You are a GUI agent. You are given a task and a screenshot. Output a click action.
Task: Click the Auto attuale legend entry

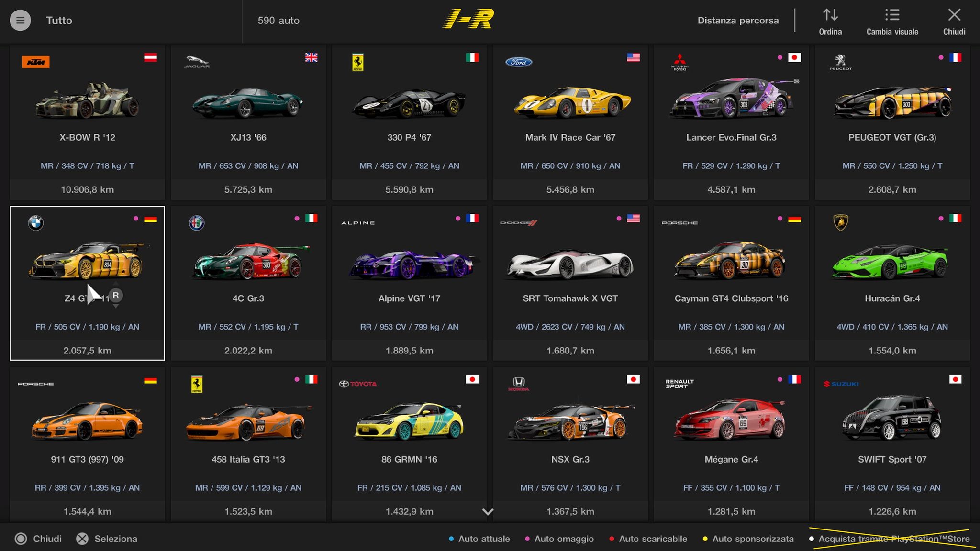[x=479, y=539]
